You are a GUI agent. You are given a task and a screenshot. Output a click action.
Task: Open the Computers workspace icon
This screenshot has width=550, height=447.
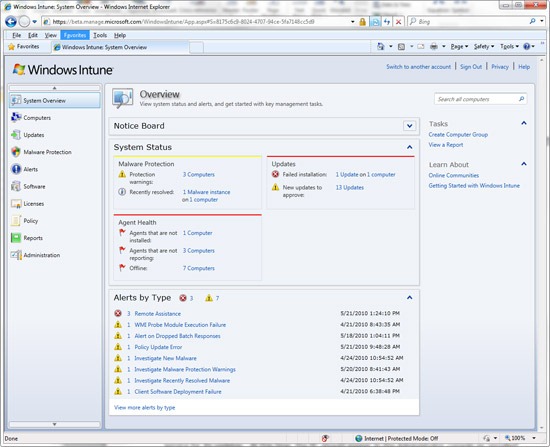pos(16,117)
